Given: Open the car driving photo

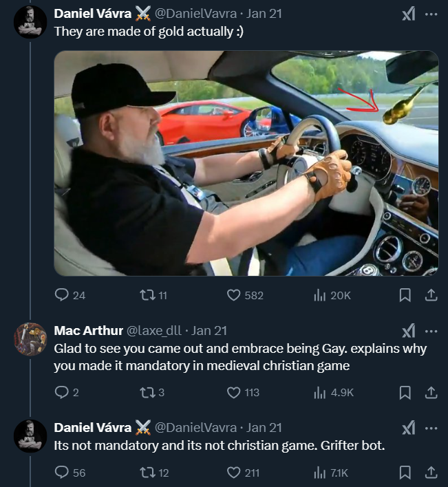Looking at the screenshot, I should pyautogui.click(x=246, y=163).
